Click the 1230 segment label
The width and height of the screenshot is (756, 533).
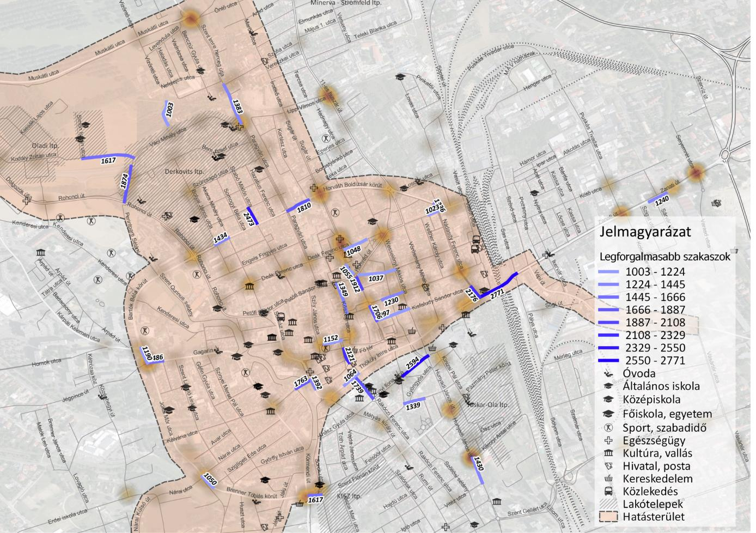[x=392, y=300]
